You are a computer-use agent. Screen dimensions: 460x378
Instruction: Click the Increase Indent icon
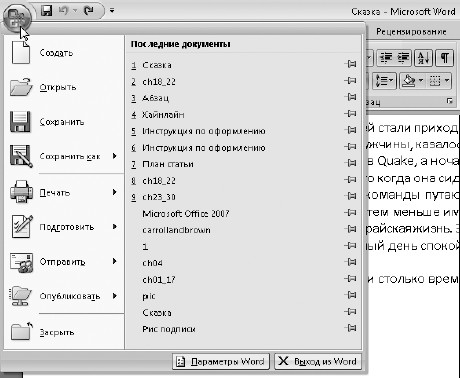[x=403, y=58]
